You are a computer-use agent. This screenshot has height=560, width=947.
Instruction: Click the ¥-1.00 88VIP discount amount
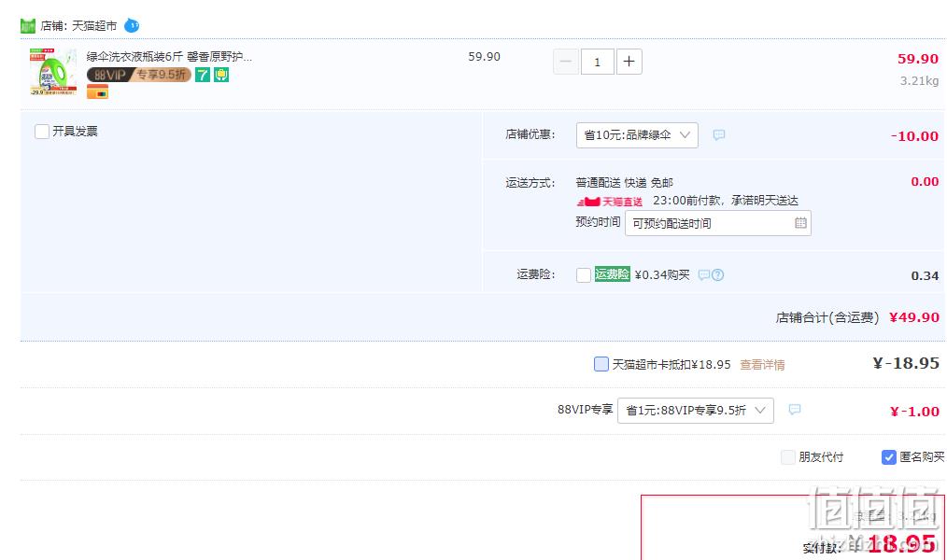(x=915, y=412)
